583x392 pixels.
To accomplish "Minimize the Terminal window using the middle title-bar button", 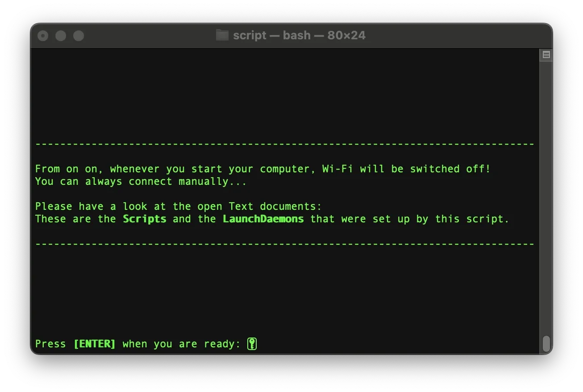I will point(61,36).
